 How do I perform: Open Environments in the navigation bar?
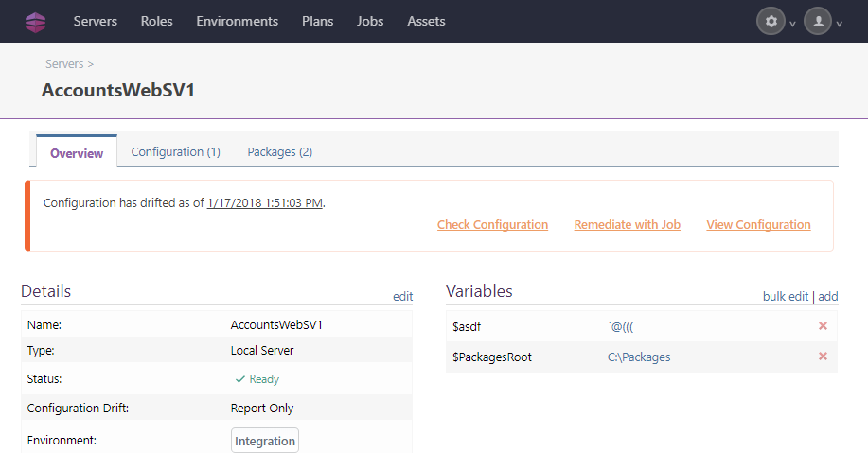pos(237,21)
